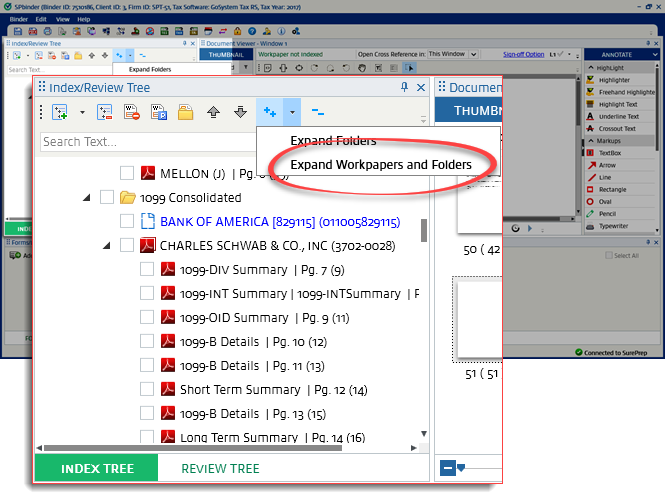Toggle the Select All checkbox
Viewport: 665px width, 499px height.
[609, 255]
